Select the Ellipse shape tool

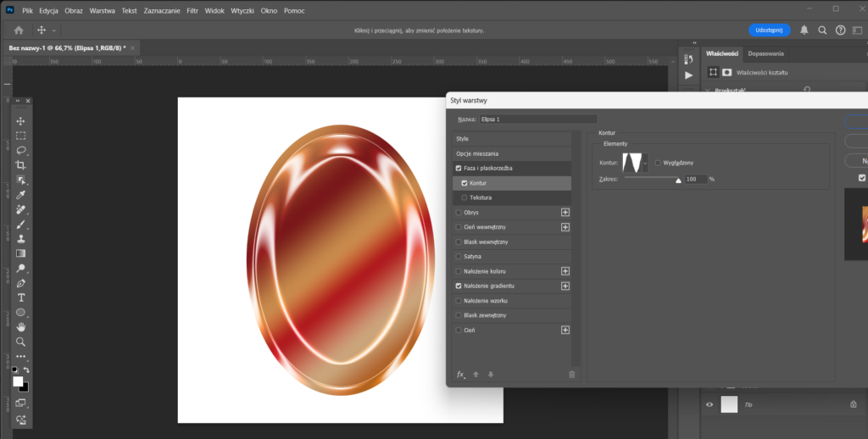point(20,312)
